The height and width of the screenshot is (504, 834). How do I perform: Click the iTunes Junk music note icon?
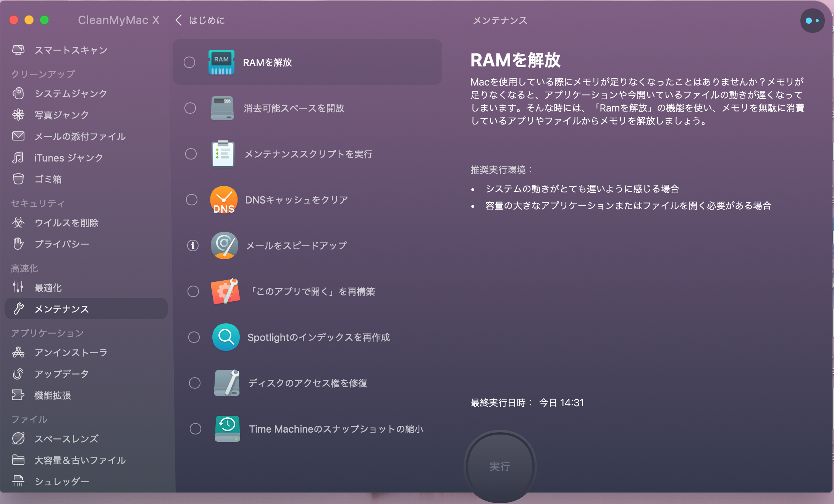18,157
